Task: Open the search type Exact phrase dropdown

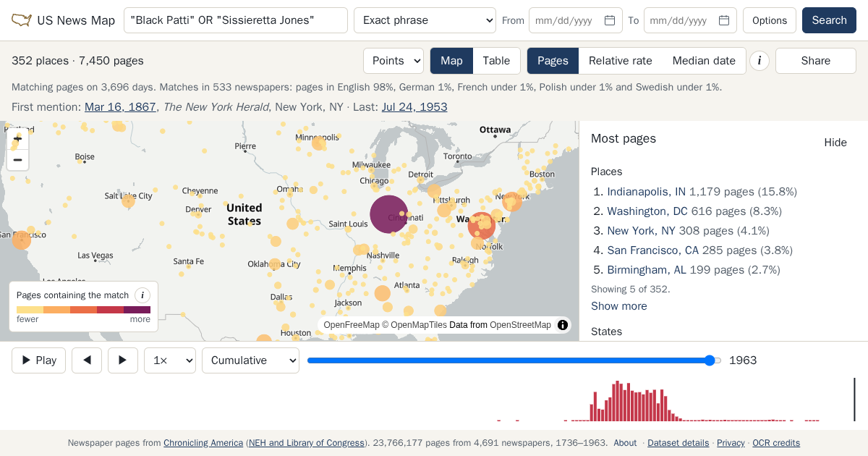Action: 425,20
